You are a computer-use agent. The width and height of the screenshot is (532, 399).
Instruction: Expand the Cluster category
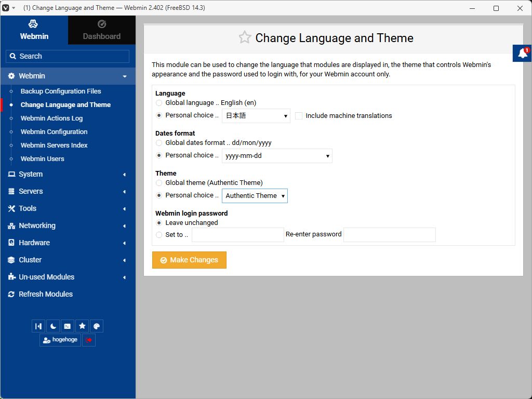[68, 260]
